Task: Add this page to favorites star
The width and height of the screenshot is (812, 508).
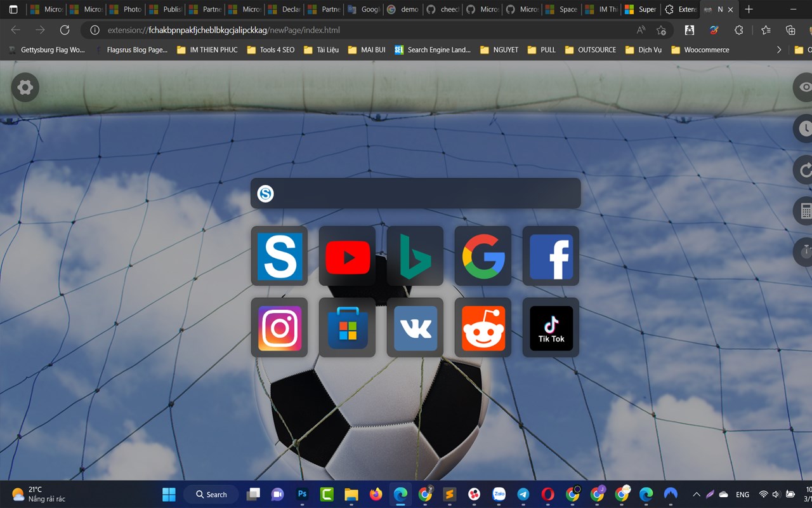Action: [x=661, y=30]
